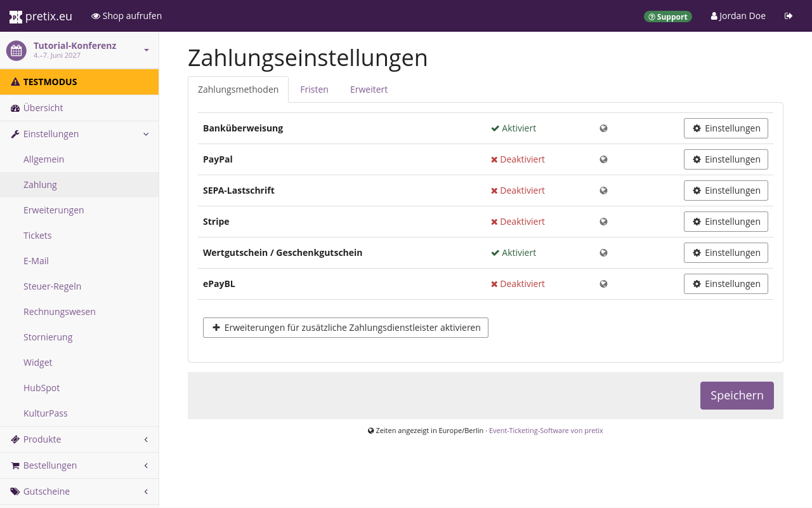Expand the Bestellungen sidebar section
Viewport: 812px width, 508px height.
[145, 465]
